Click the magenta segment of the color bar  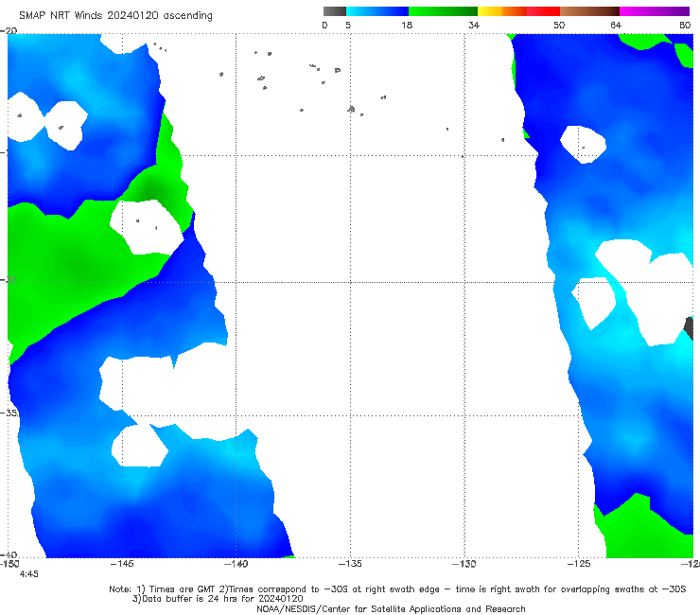pos(655,11)
